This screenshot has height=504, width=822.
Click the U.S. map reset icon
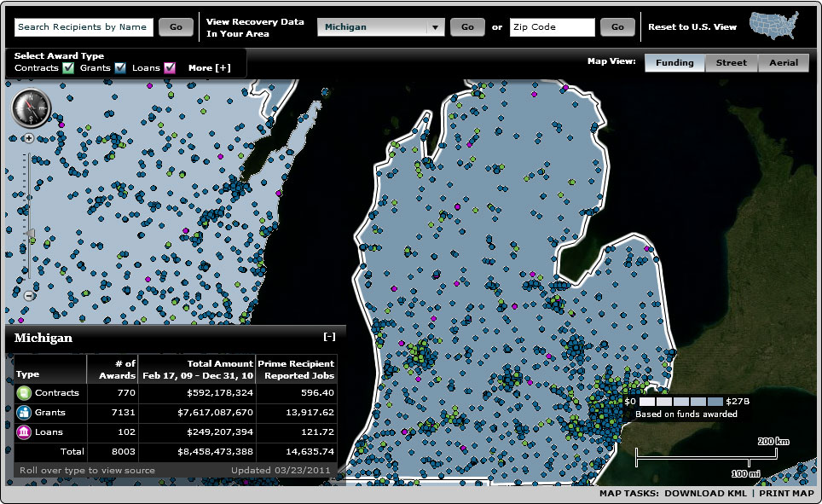pyautogui.click(x=774, y=26)
